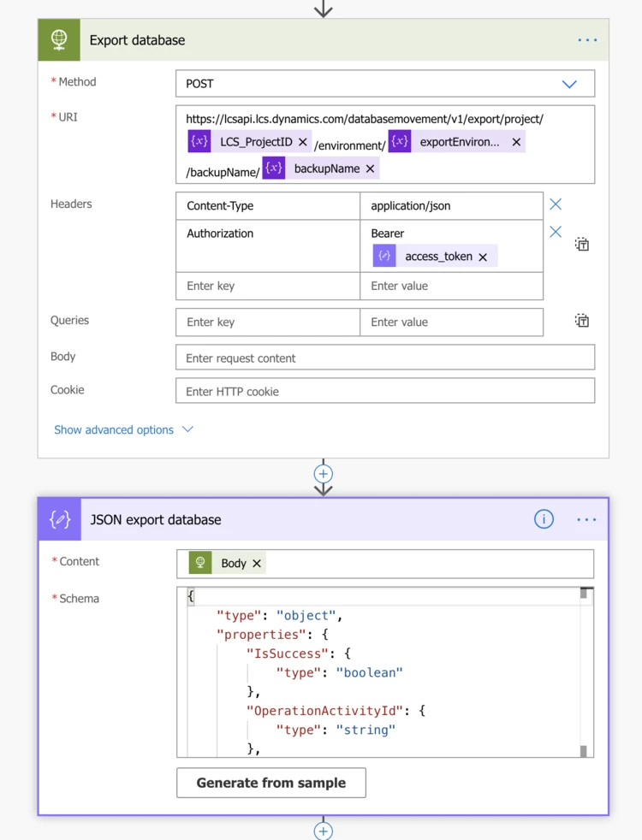Remove the backupName token from URI
The width and height of the screenshot is (642, 840).
tap(370, 169)
